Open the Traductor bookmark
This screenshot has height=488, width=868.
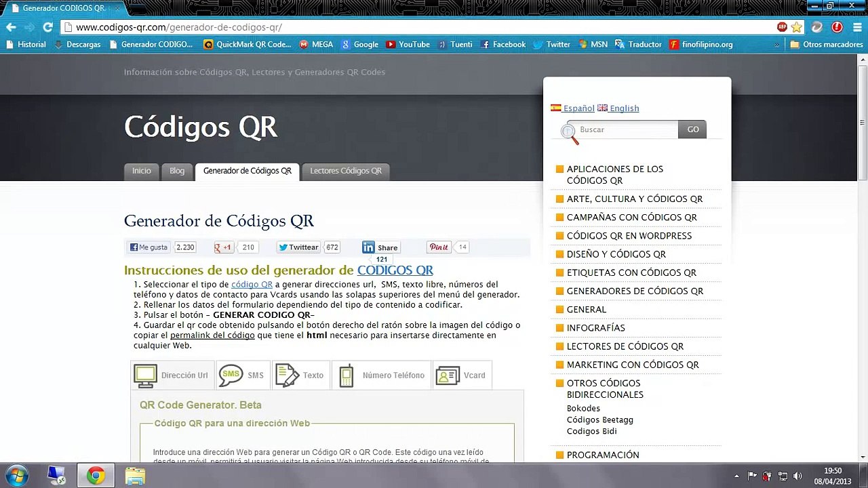[638, 44]
